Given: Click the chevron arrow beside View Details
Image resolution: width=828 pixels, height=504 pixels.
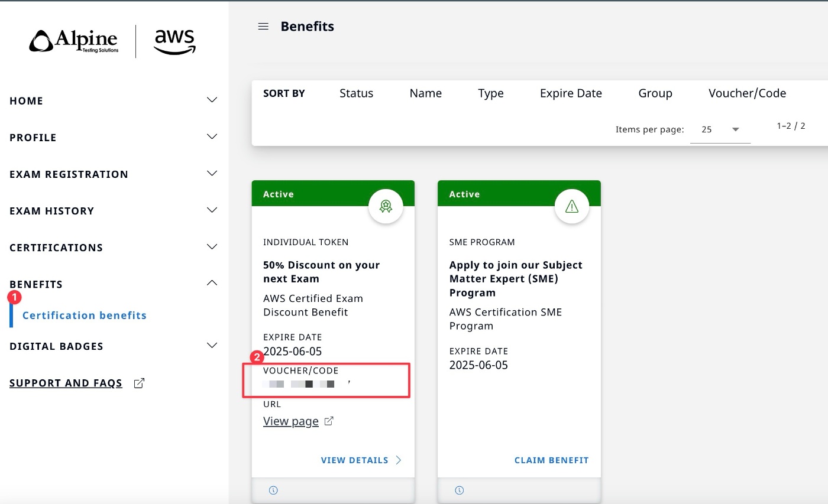Looking at the screenshot, I should 399,460.
